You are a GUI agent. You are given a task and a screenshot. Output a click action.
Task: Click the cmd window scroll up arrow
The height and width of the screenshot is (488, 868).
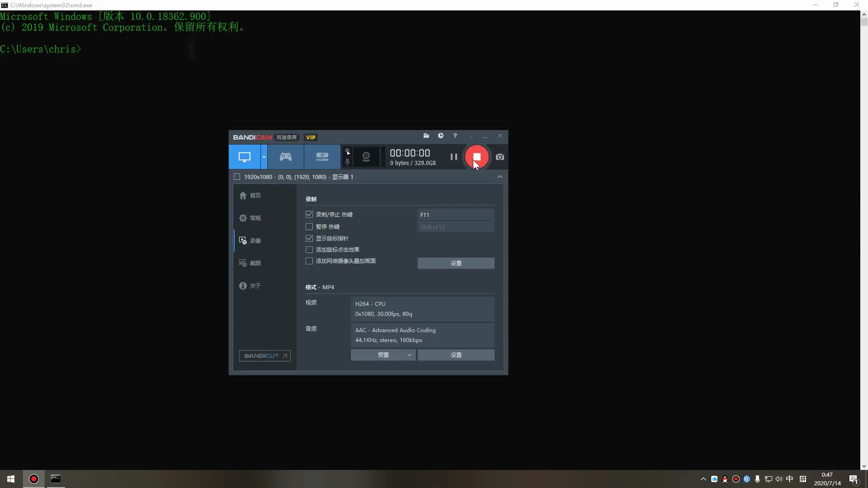click(x=864, y=14)
